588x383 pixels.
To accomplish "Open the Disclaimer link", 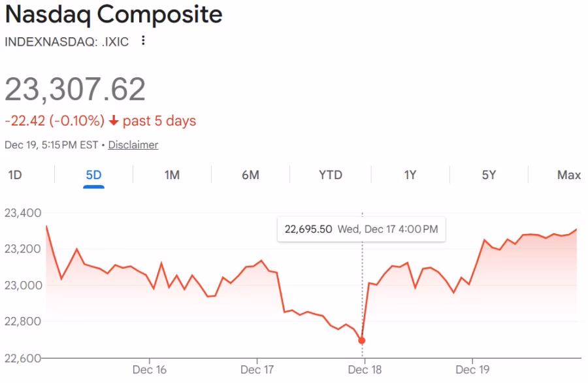I will point(133,144).
